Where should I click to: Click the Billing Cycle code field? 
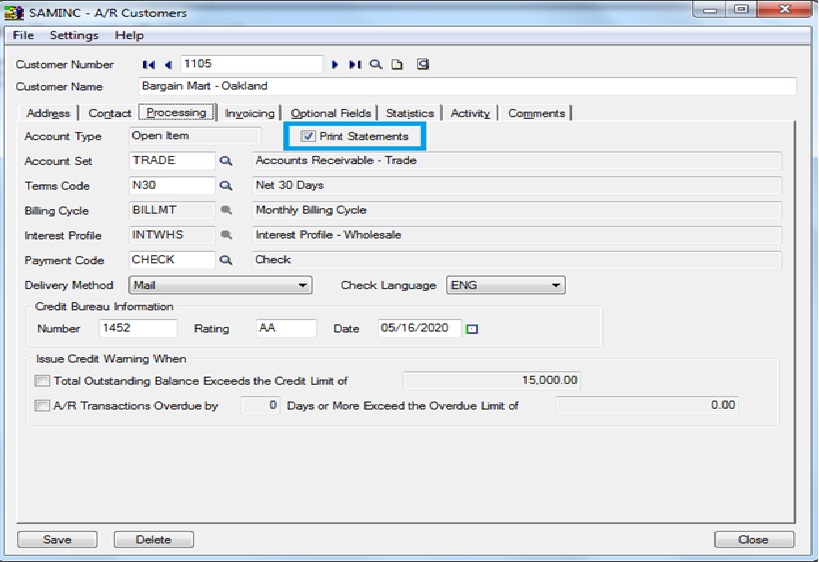click(172, 210)
